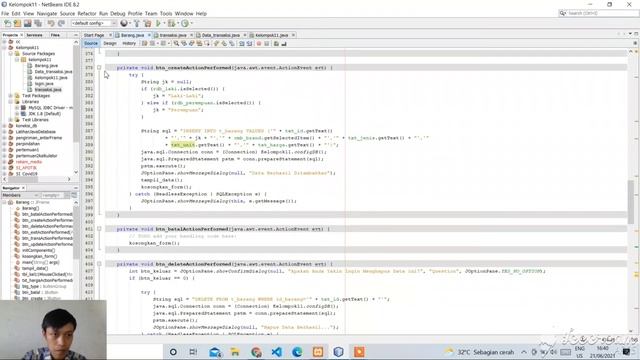Image resolution: width=640 pixels, height=360 pixels.
Task: Collapse the btn_createActionPerformed code fold
Action: pyautogui.click(x=99, y=68)
